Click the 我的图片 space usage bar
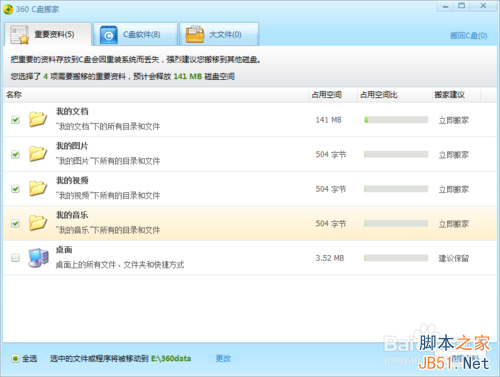The height and width of the screenshot is (377, 500). pyautogui.click(x=396, y=154)
